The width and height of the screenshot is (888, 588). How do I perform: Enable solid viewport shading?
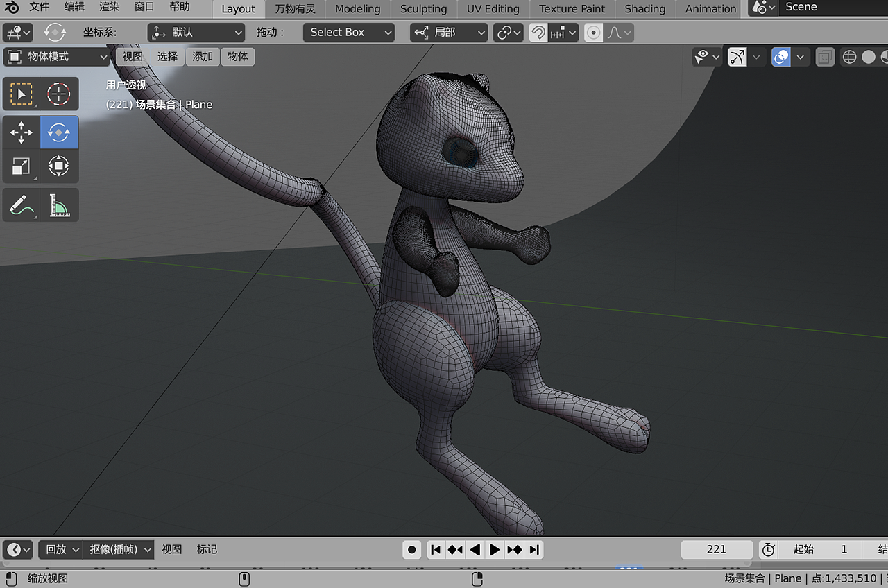(868, 57)
